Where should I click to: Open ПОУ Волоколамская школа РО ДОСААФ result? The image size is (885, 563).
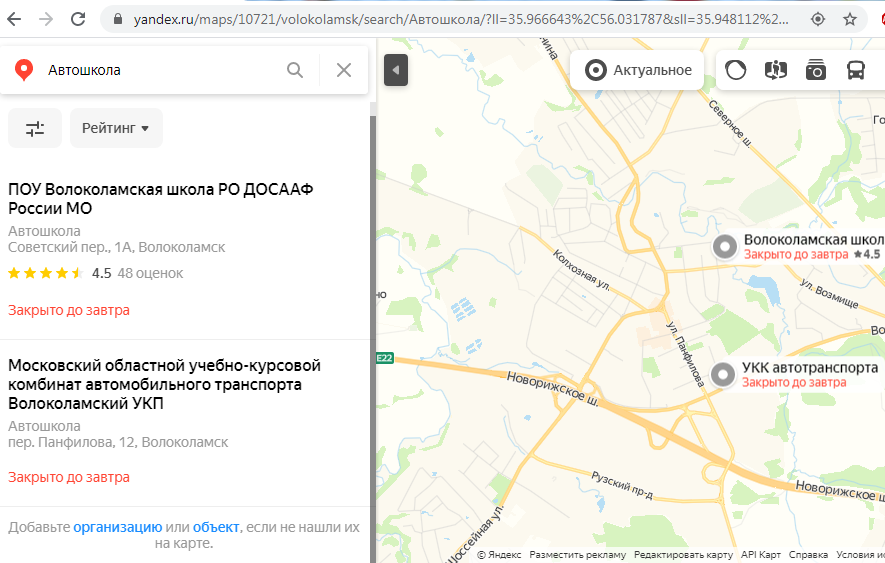pyautogui.click(x=161, y=199)
